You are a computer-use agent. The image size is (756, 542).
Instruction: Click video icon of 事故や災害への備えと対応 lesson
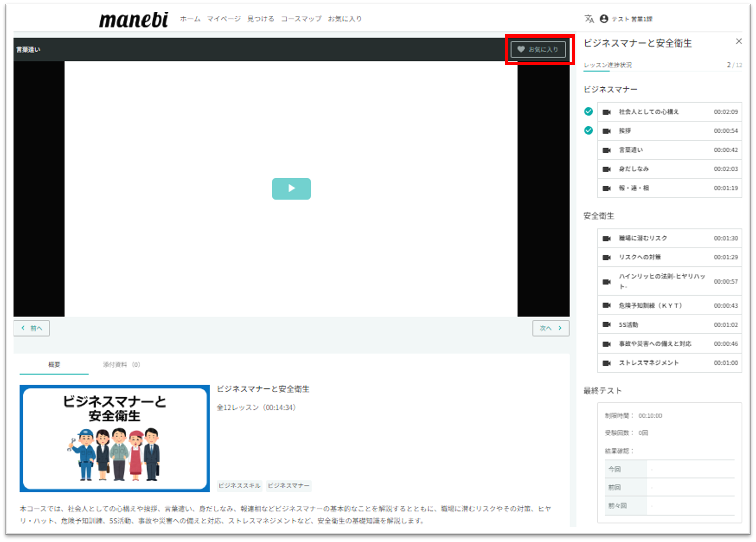(x=606, y=344)
